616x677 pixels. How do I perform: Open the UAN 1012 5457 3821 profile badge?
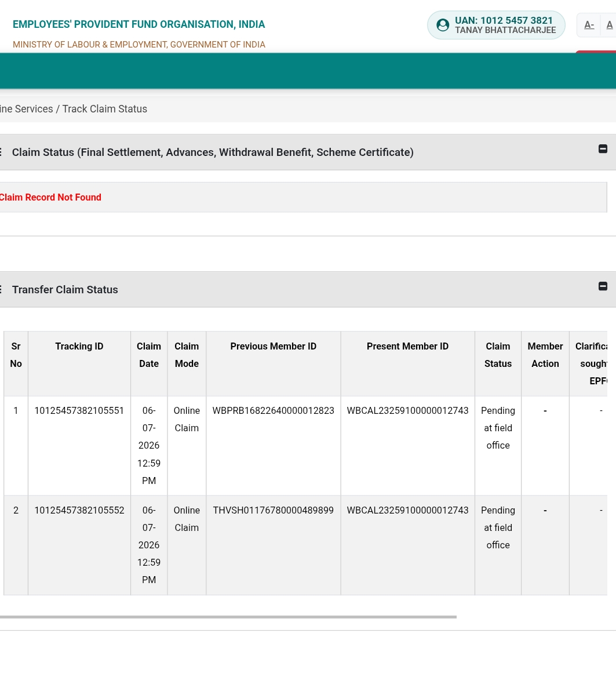click(x=496, y=25)
